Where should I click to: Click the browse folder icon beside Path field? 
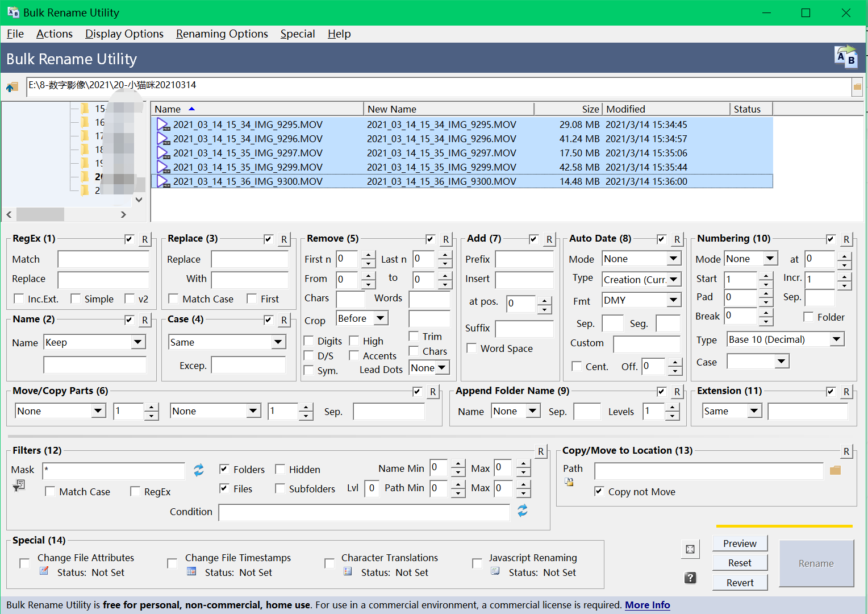click(x=835, y=470)
